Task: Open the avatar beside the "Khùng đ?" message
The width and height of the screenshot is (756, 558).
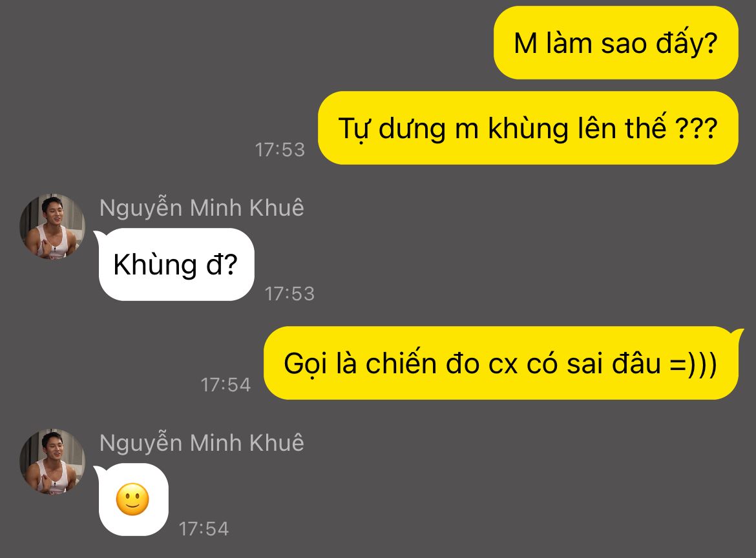Action: pyautogui.click(x=52, y=227)
